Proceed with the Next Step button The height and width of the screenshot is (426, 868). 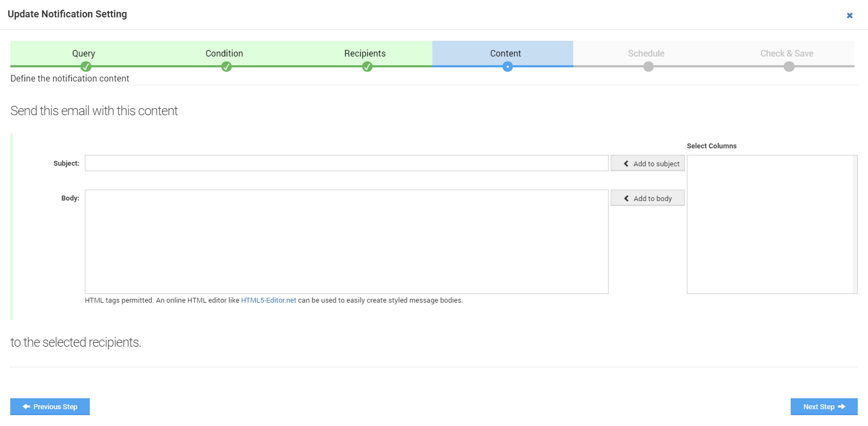(823, 406)
